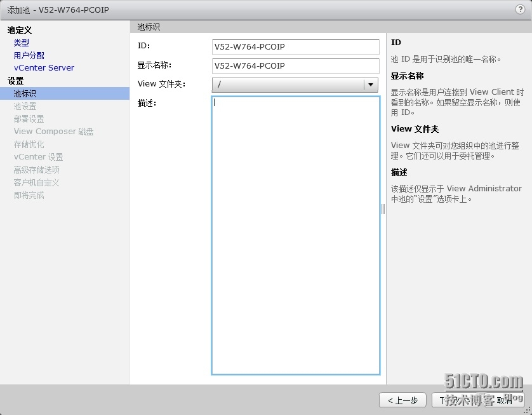Open the vCenter Server step
This screenshot has height=415, width=532.
(44, 68)
